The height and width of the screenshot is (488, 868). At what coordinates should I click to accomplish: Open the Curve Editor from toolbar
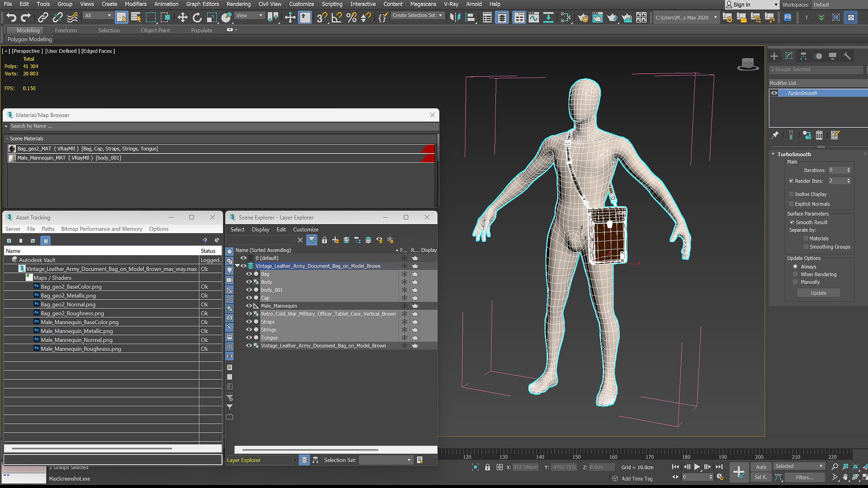point(533,17)
